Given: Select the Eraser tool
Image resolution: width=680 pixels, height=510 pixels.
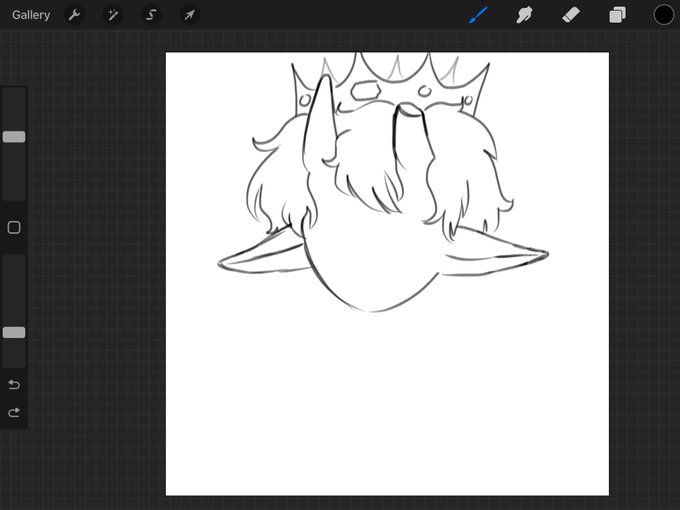Looking at the screenshot, I should [x=571, y=15].
